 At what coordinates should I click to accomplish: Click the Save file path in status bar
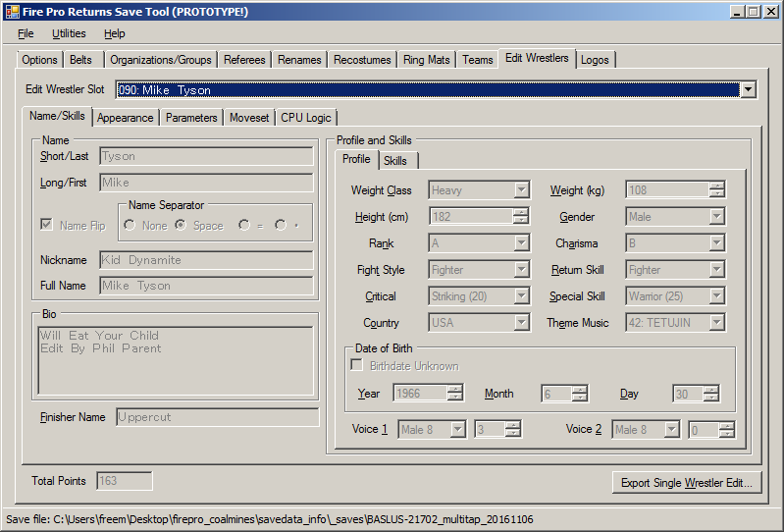270,519
